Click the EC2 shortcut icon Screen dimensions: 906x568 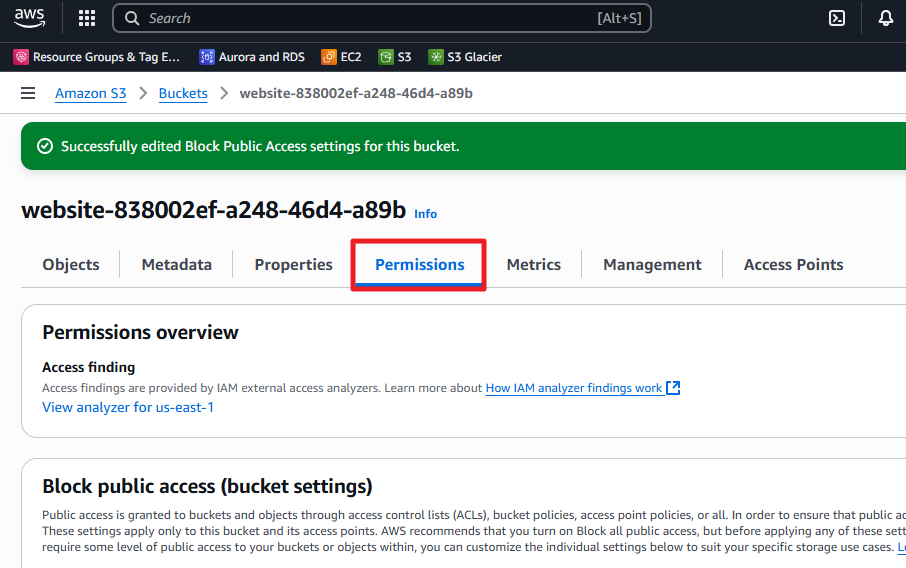coord(329,57)
